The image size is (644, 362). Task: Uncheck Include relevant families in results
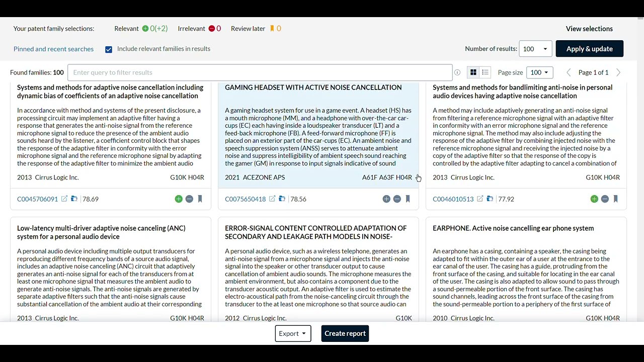[x=109, y=49]
